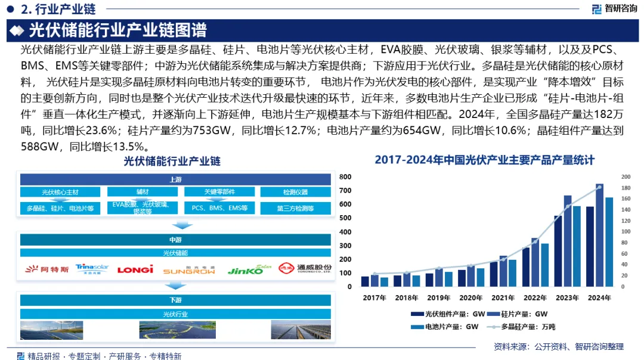Image resolution: width=644 pixels, height=360 pixels.
Task: Select the 中游 header bar
Action: pyautogui.click(x=175, y=240)
